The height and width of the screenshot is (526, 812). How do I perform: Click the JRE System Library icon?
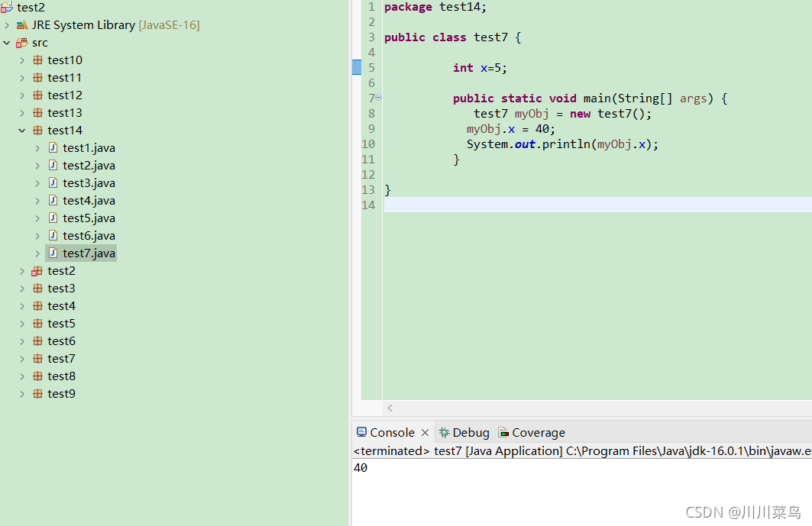coord(21,25)
